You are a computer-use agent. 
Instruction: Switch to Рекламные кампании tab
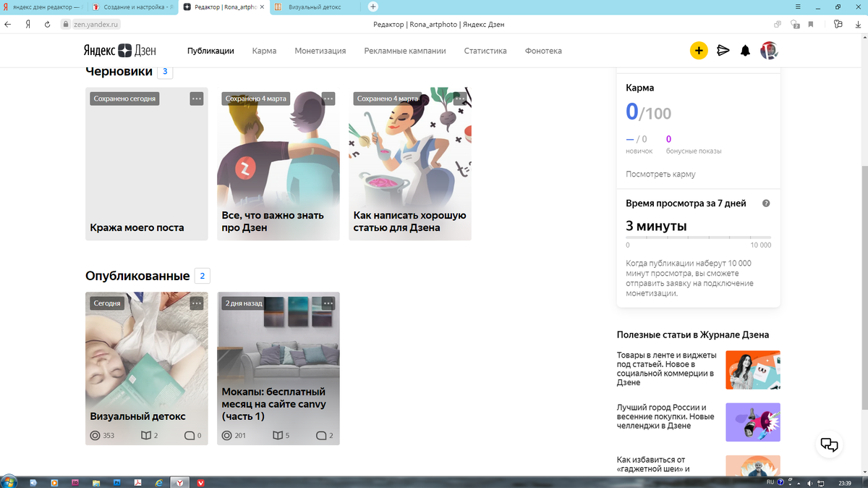tap(405, 51)
